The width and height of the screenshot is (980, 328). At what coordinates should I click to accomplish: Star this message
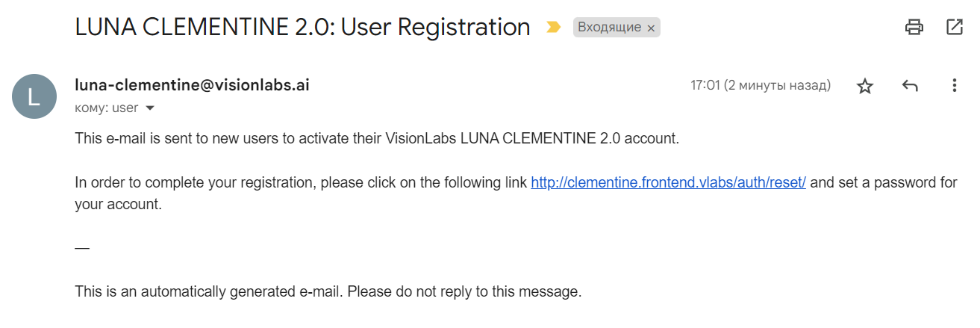click(x=864, y=86)
